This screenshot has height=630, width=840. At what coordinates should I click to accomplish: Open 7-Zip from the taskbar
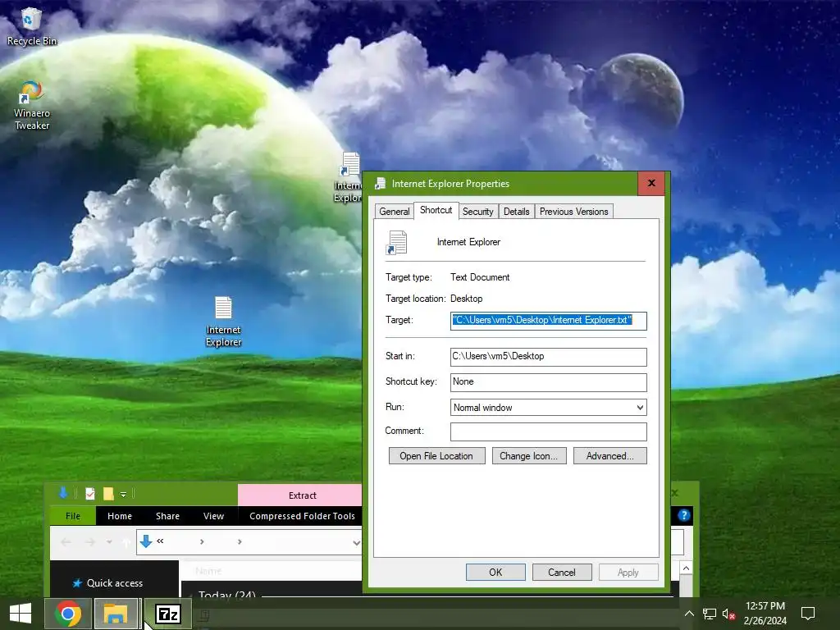pyautogui.click(x=167, y=614)
